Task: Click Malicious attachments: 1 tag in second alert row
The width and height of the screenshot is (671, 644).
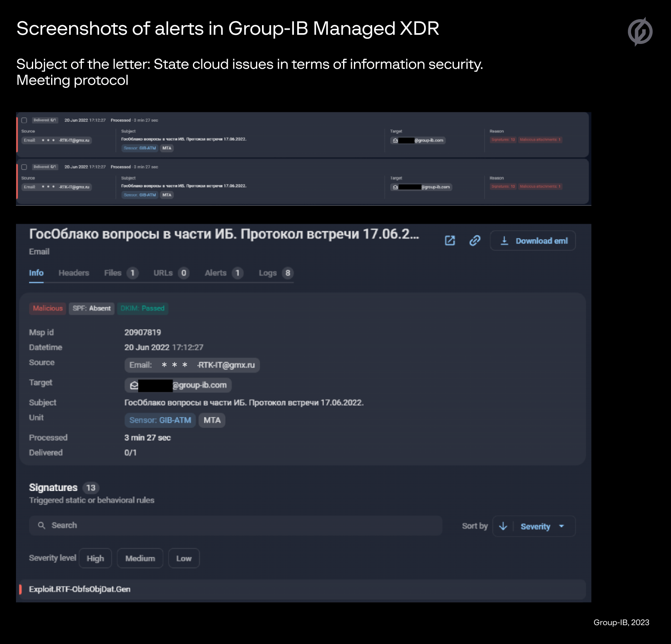Action: (540, 187)
